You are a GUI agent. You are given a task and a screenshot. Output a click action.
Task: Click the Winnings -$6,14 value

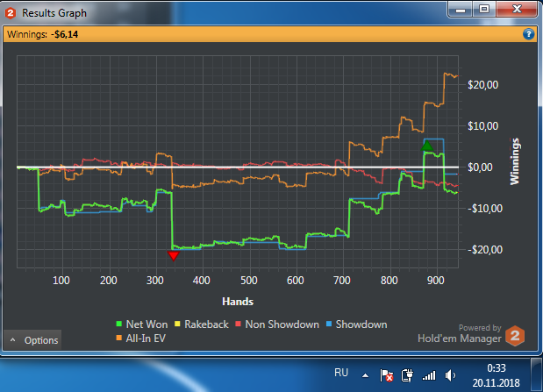pyautogui.click(x=64, y=34)
